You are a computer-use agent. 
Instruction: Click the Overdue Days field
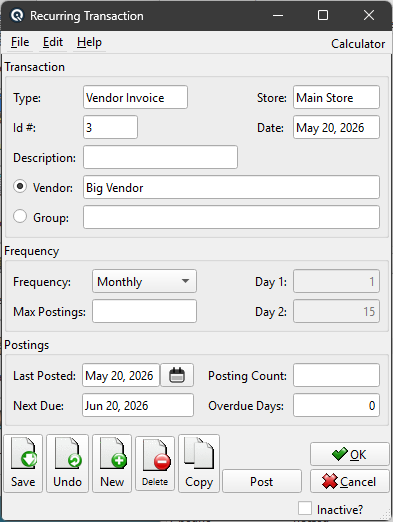336,405
